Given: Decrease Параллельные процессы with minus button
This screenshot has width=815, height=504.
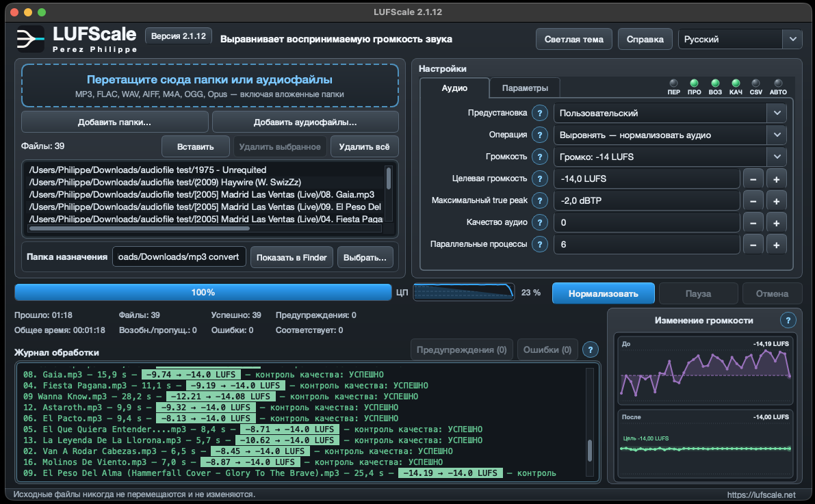Looking at the screenshot, I should click(753, 245).
